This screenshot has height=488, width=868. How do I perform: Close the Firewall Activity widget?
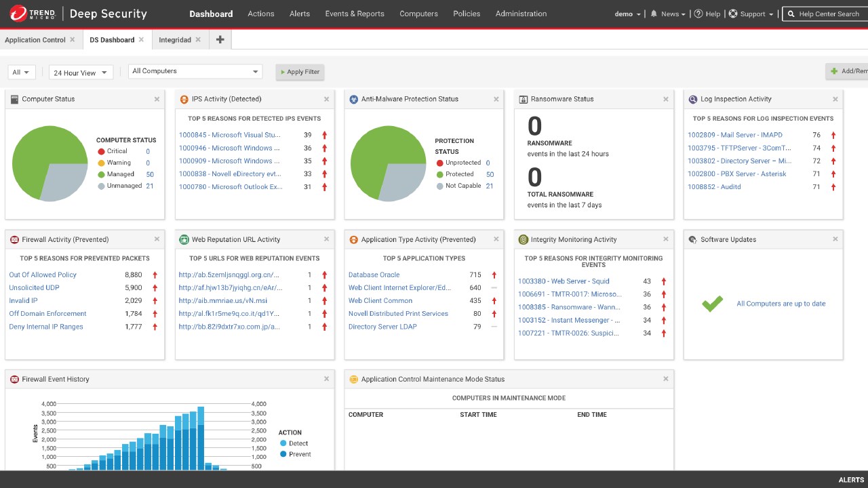click(x=157, y=239)
